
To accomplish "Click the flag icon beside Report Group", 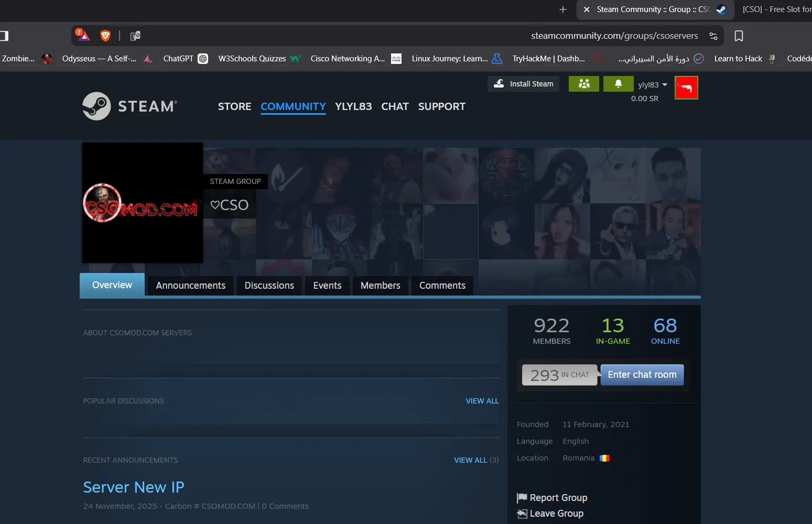I will 522,498.
